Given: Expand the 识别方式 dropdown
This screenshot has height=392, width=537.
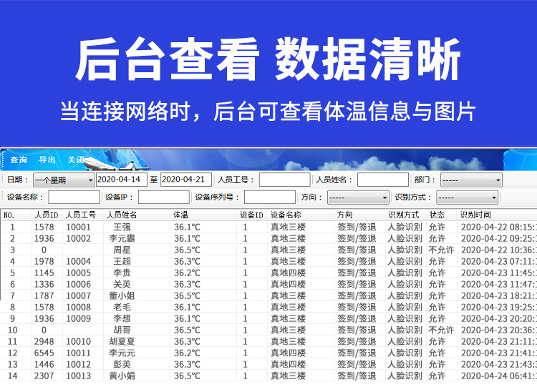Looking at the screenshot, I should tap(467, 197).
